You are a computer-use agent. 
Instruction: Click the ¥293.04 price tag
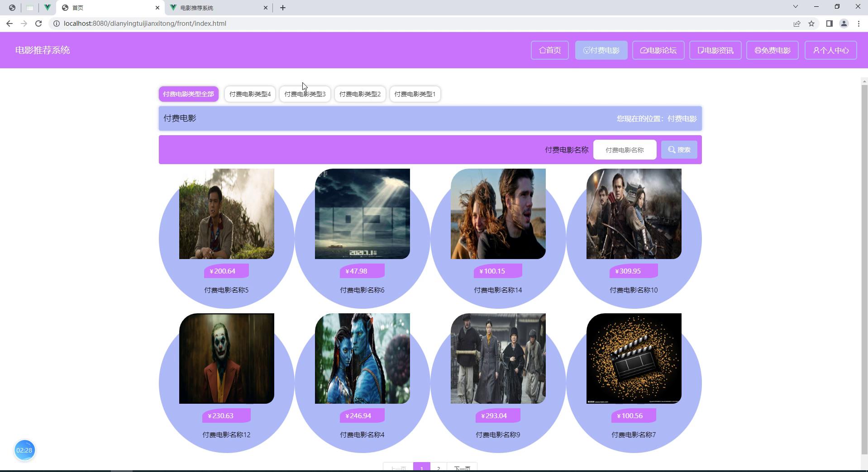(498, 415)
